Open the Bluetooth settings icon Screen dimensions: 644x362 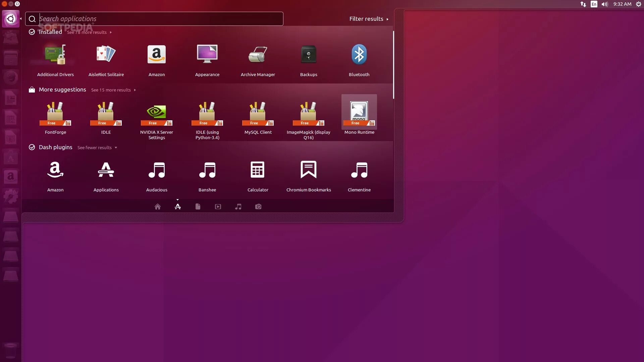click(x=359, y=55)
